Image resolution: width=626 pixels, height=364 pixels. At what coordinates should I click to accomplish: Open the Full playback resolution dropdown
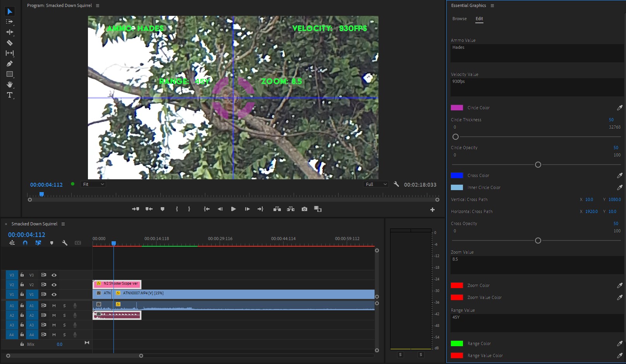(x=375, y=184)
